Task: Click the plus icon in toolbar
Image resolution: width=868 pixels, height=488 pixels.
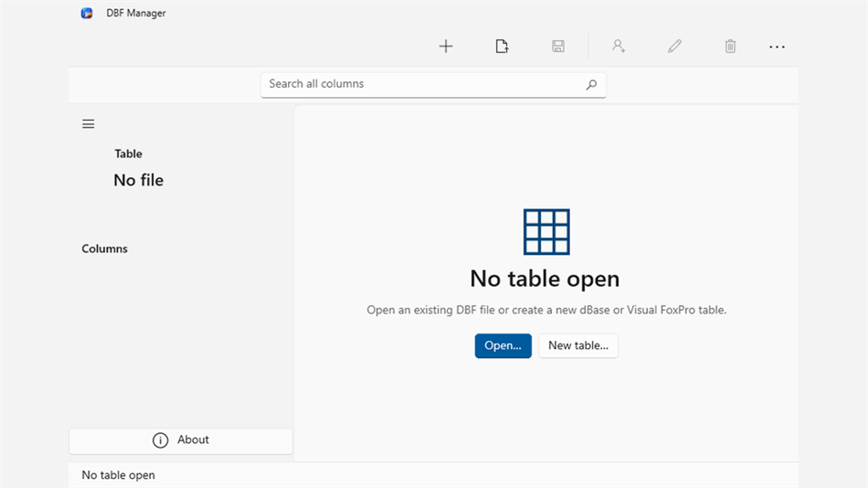Action: (446, 47)
